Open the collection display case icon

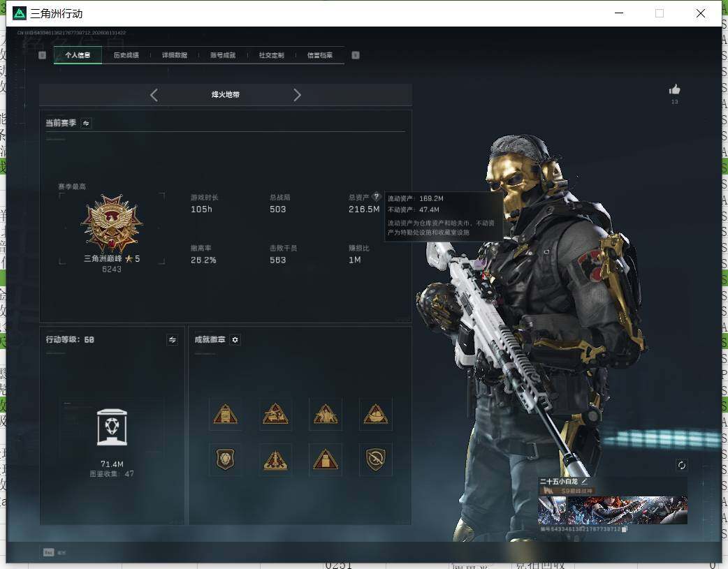pos(112,427)
